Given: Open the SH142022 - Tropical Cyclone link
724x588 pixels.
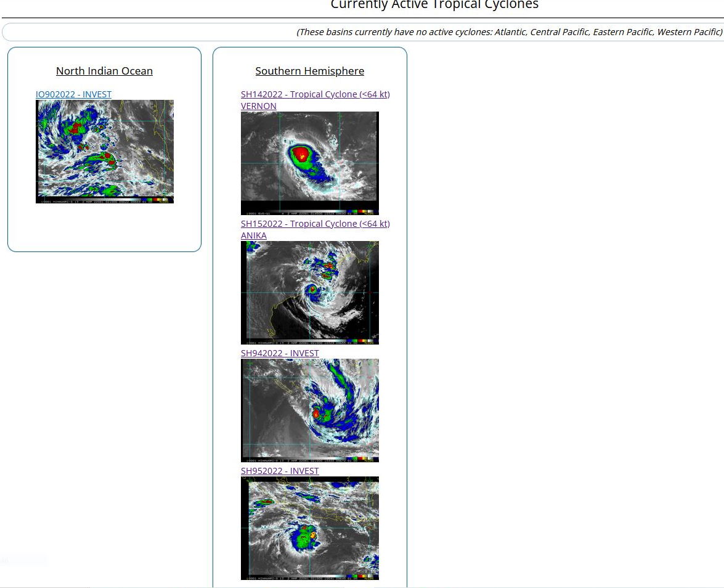Looking at the screenshot, I should pyautogui.click(x=315, y=94).
